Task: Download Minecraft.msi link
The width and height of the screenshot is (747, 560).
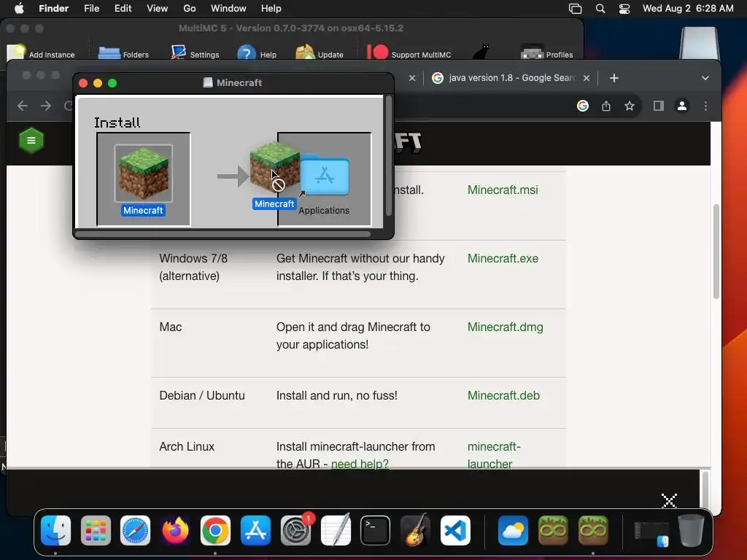Action: (503, 190)
